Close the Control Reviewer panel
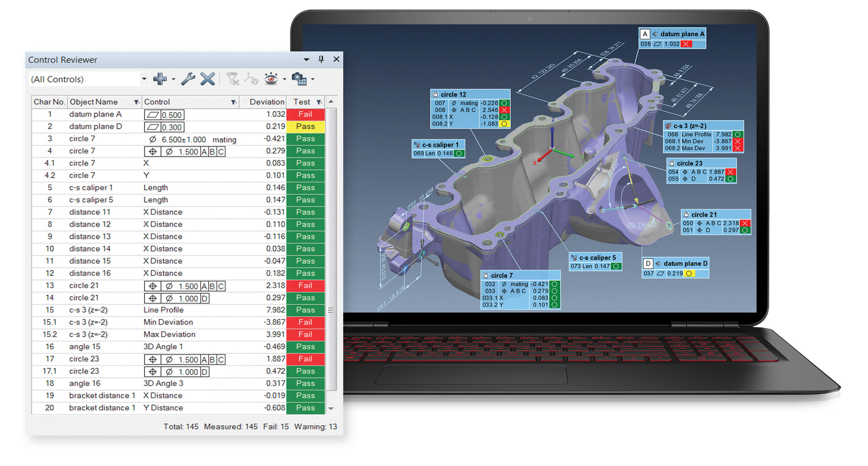This screenshot has height=466, width=868. pyautogui.click(x=336, y=59)
